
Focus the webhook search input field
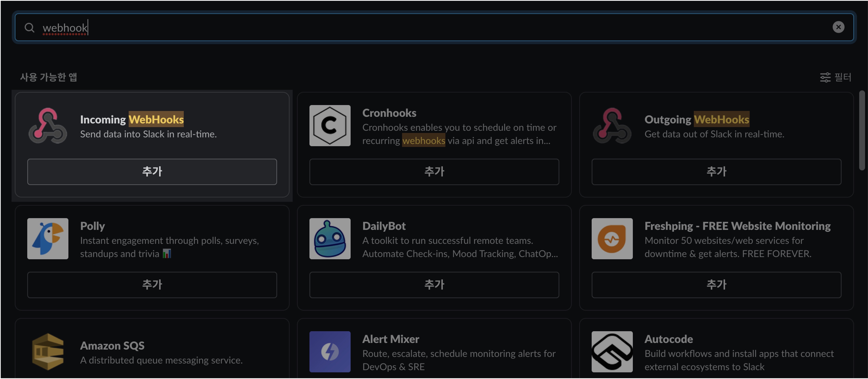pyautogui.click(x=434, y=27)
